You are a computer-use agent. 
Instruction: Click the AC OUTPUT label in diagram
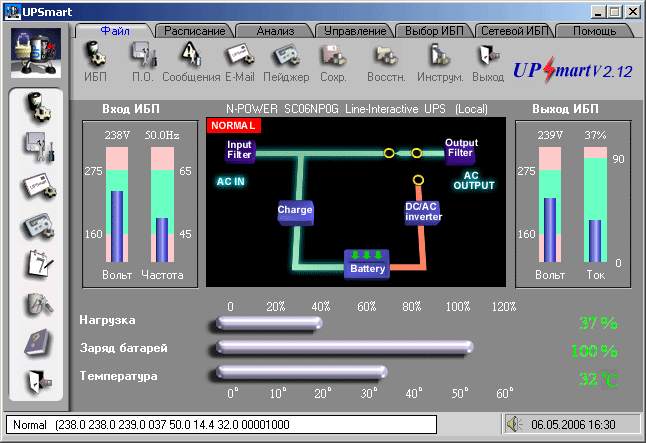tap(473, 180)
